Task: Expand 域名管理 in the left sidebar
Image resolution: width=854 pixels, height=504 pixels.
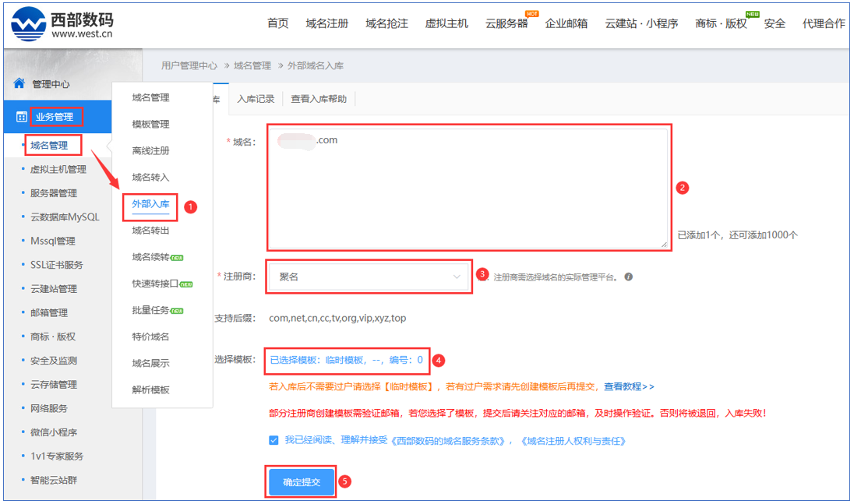Action: click(49, 145)
